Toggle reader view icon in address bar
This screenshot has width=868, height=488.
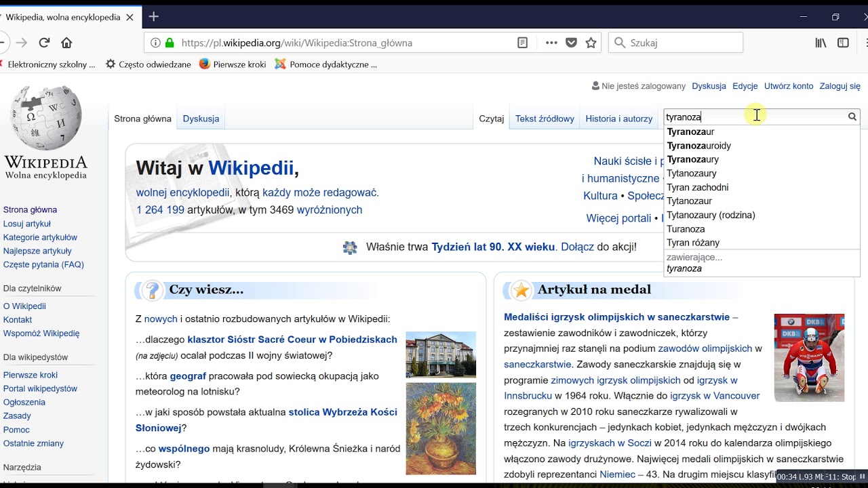(522, 43)
